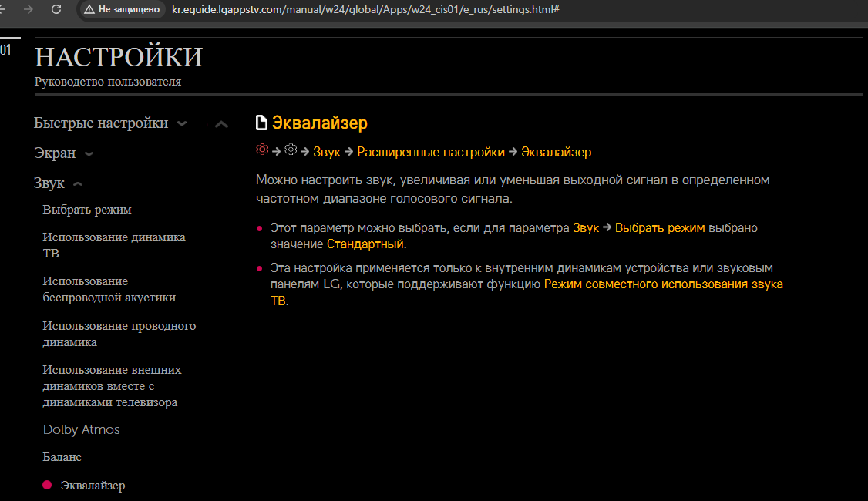
Task: Collapse the Звук section
Action: (x=77, y=185)
